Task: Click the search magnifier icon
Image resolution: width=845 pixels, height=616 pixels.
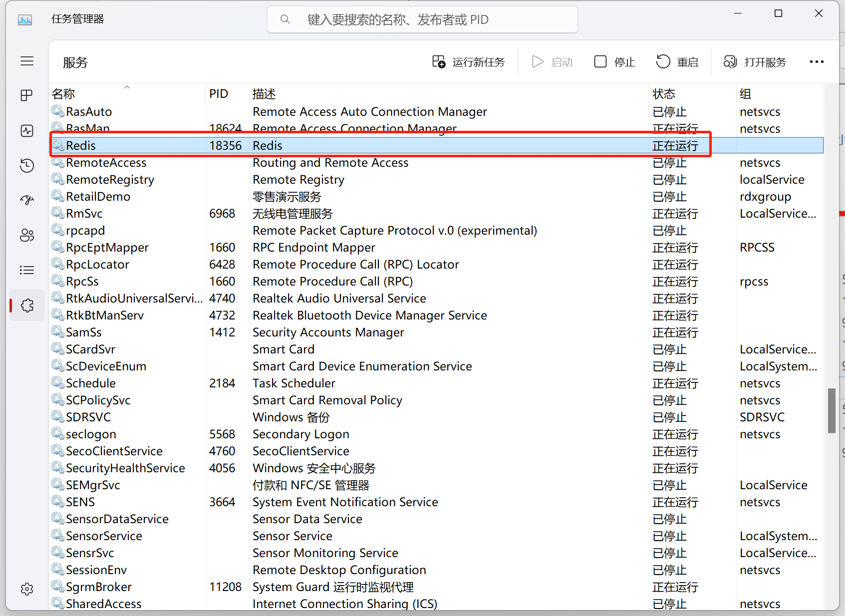Action: pyautogui.click(x=285, y=19)
